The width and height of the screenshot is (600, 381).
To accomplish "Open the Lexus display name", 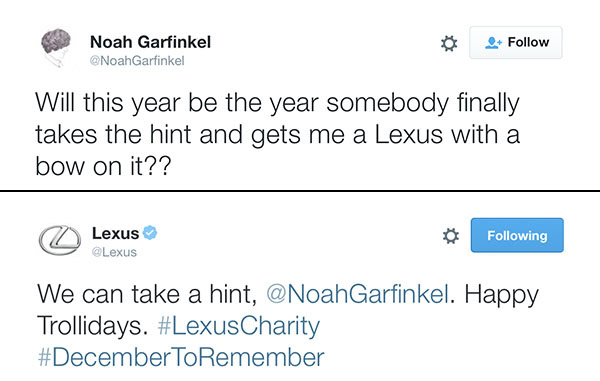I will pyautogui.click(x=116, y=233).
